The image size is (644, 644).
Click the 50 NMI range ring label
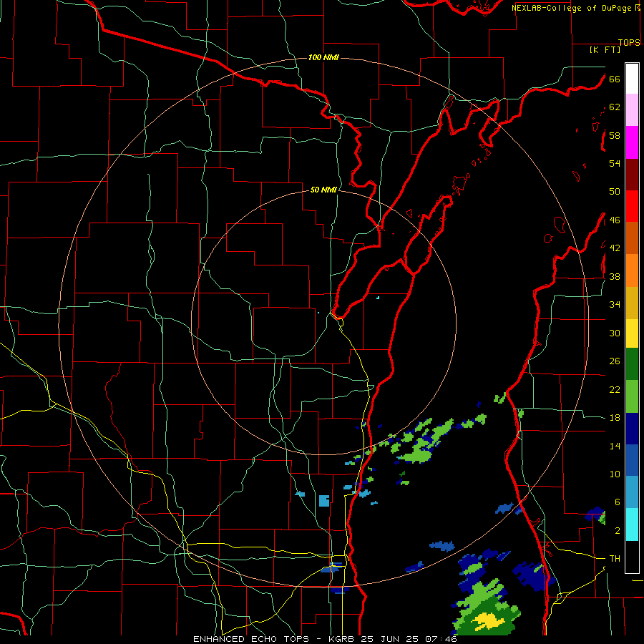click(323, 190)
